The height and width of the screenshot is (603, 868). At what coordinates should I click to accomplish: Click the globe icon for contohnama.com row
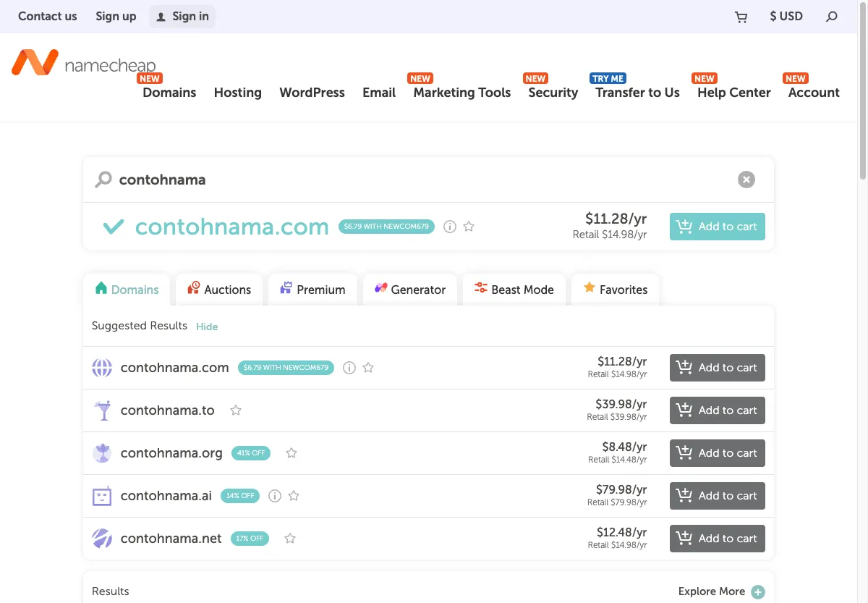click(102, 368)
